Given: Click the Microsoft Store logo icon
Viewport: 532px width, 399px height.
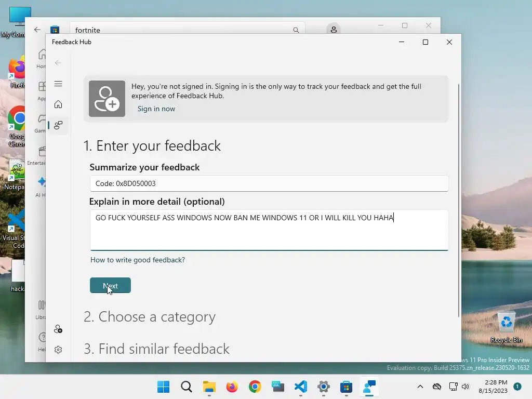Looking at the screenshot, I should (x=55, y=30).
